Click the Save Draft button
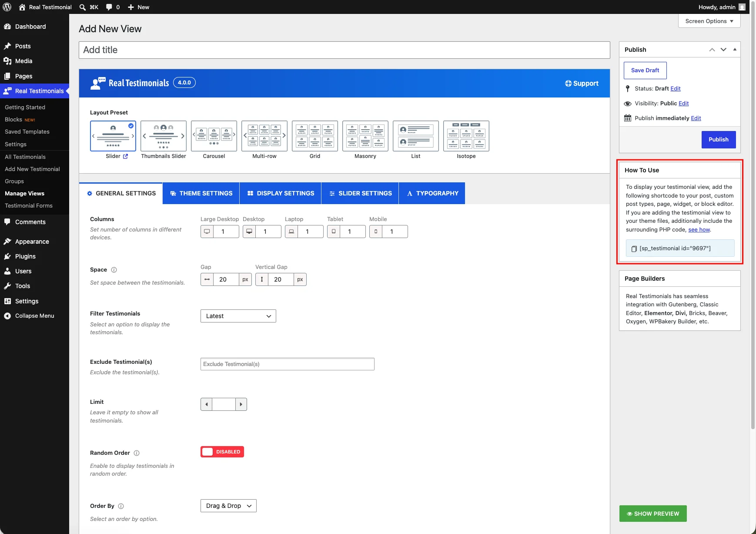 point(645,71)
